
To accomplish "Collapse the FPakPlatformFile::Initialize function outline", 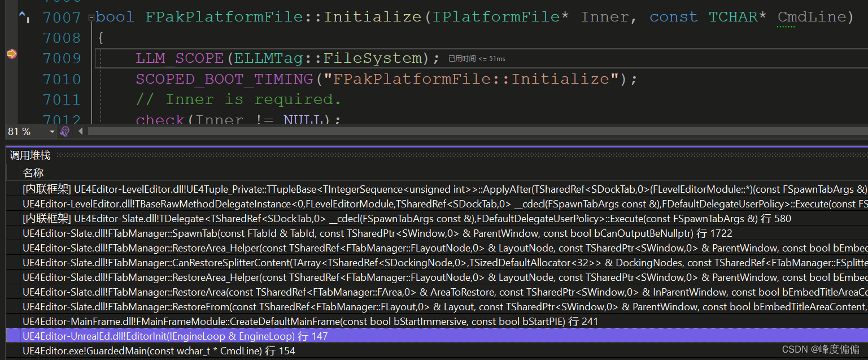I will click(x=91, y=18).
